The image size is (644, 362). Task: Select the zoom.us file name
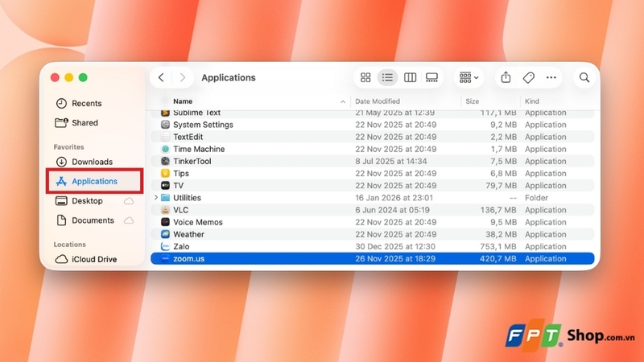pyautogui.click(x=188, y=259)
